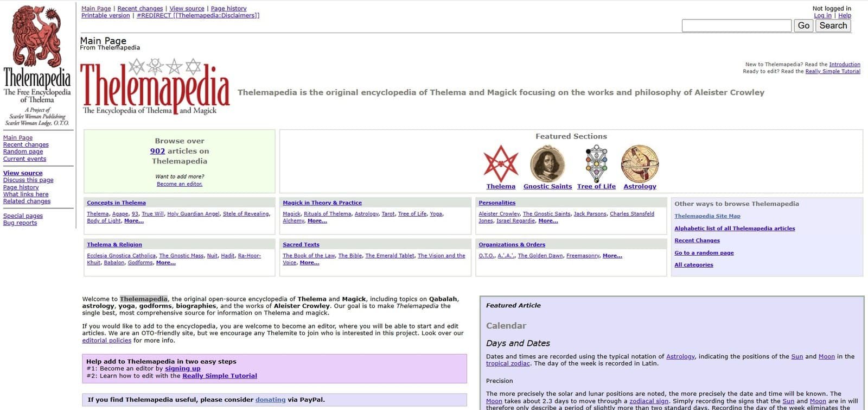Click the Tree of Life diagram icon

[596, 163]
